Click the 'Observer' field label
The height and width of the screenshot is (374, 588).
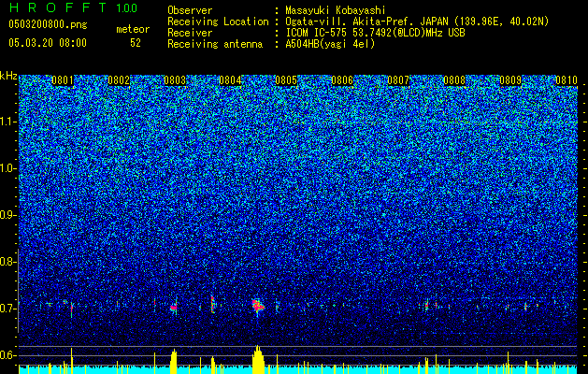pyautogui.click(x=190, y=10)
